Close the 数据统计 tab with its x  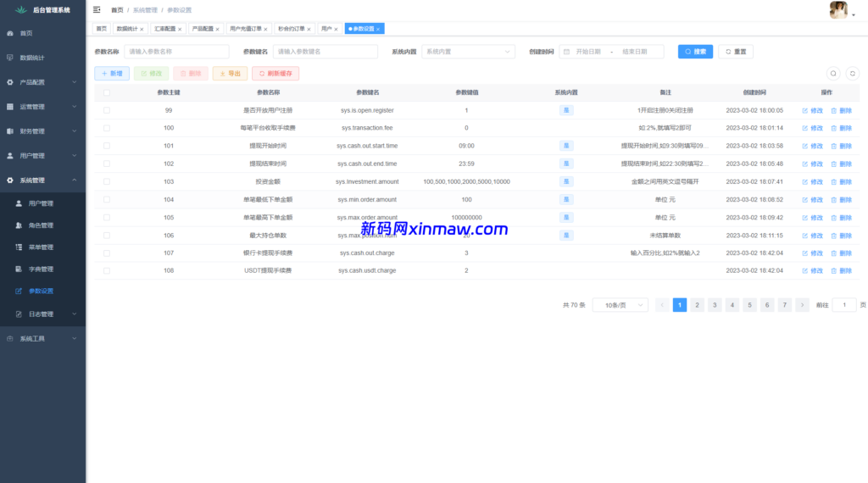(142, 30)
